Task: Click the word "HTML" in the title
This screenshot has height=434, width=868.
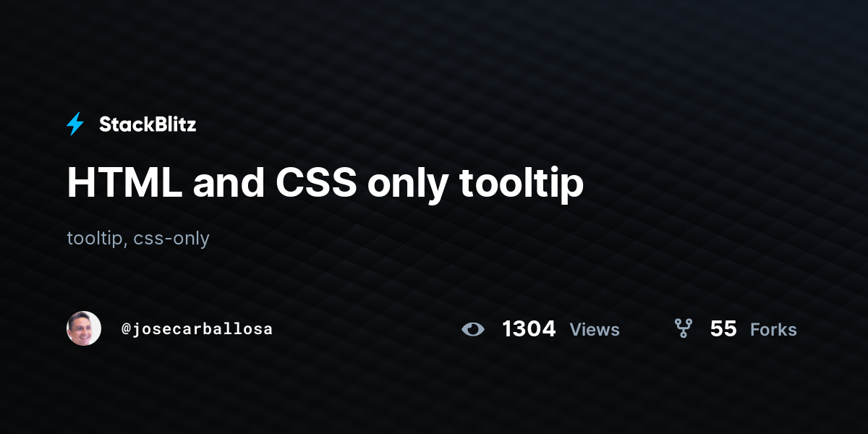Action: click(x=124, y=183)
